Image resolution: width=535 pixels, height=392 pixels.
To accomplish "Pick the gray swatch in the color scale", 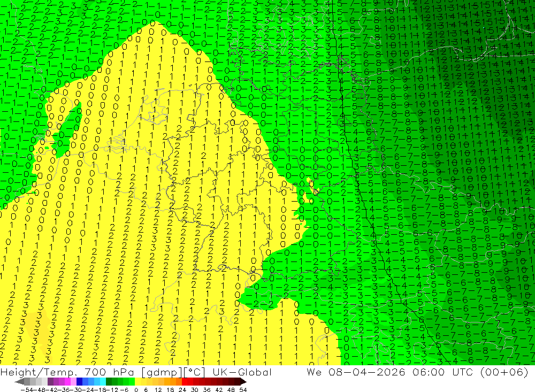I will coord(27,381).
